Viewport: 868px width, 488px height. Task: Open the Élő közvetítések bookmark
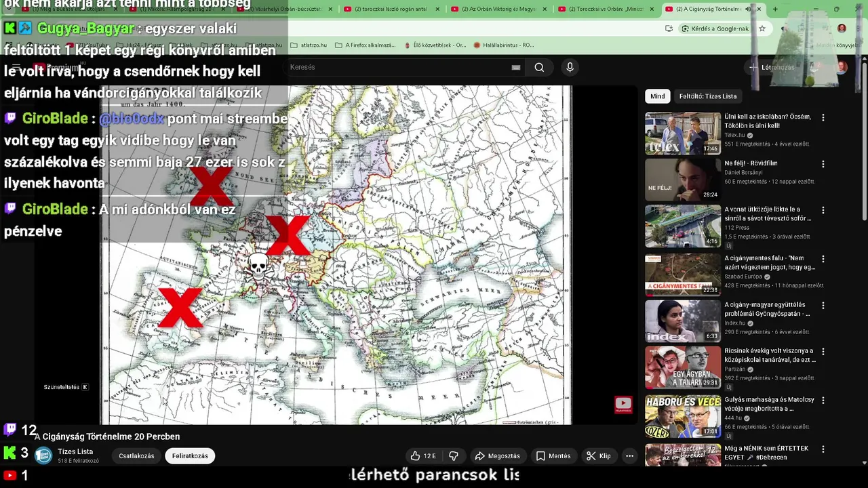pos(435,45)
